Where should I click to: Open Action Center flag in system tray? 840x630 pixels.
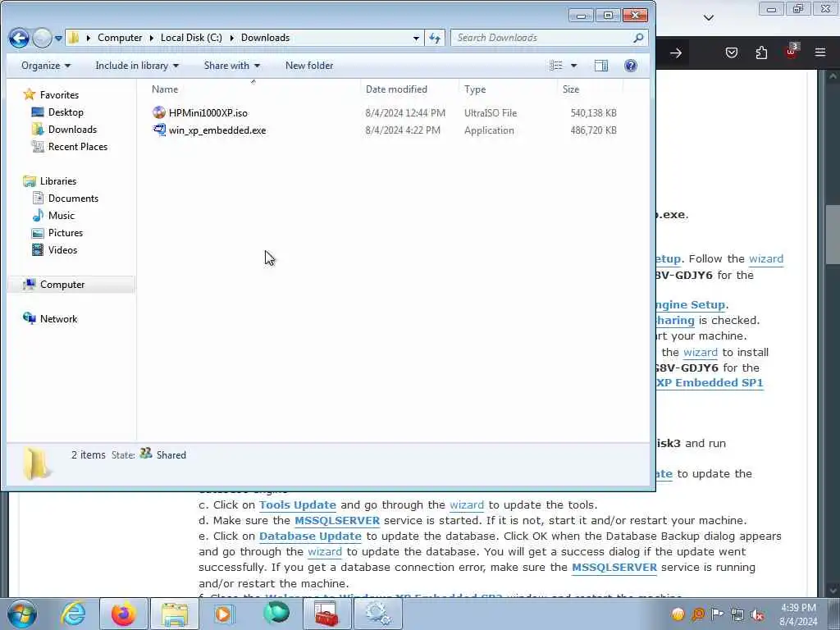[717, 614]
